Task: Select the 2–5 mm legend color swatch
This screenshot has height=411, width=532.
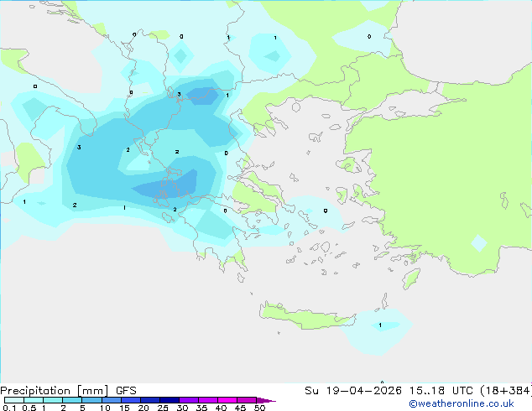Action: point(72,400)
